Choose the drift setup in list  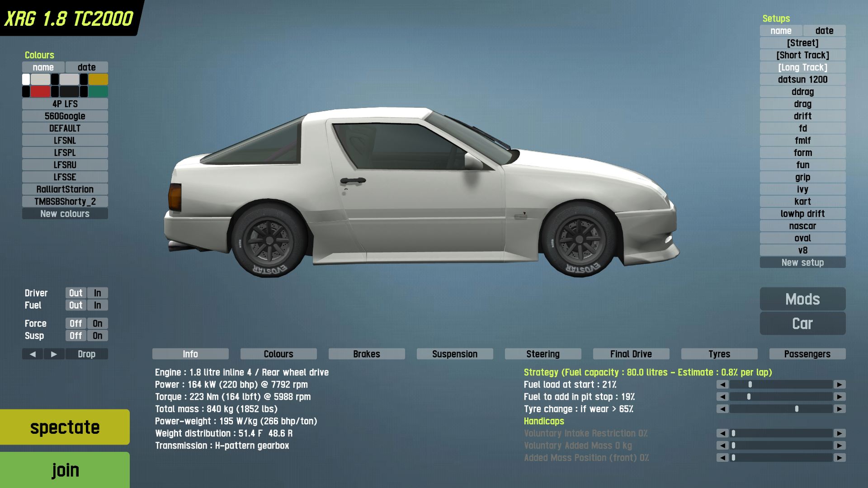click(x=802, y=116)
